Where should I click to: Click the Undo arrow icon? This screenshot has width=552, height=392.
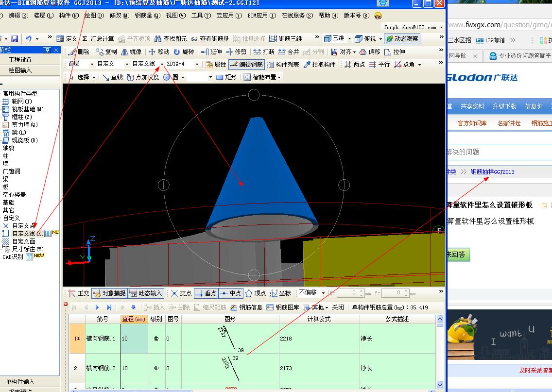[29, 39]
